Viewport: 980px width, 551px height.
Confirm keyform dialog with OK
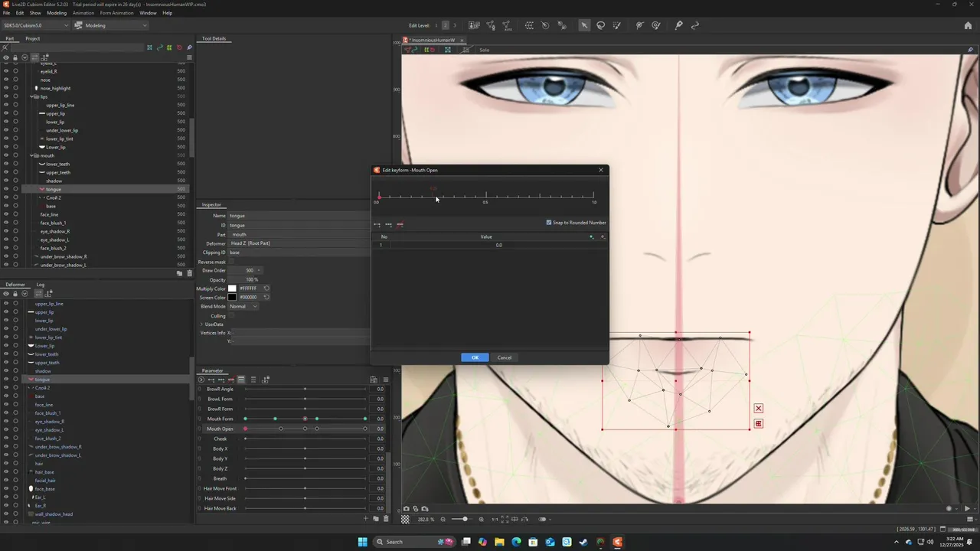(475, 357)
